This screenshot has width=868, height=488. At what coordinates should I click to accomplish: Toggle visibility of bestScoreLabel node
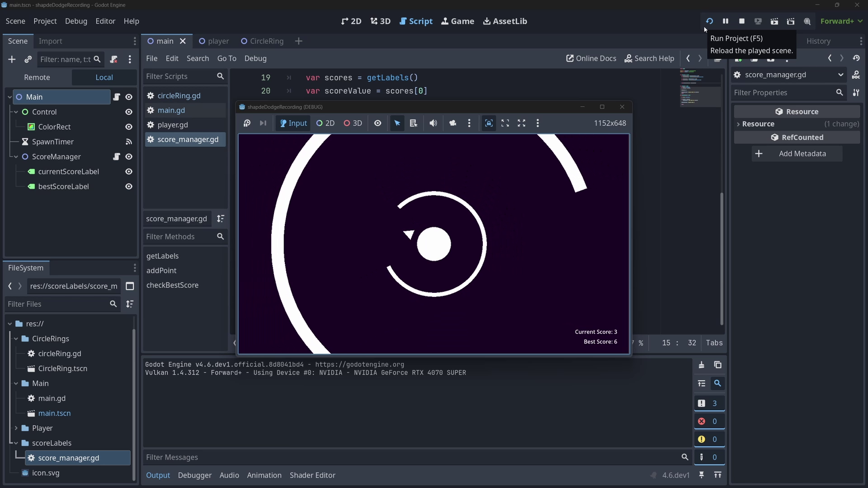click(129, 187)
